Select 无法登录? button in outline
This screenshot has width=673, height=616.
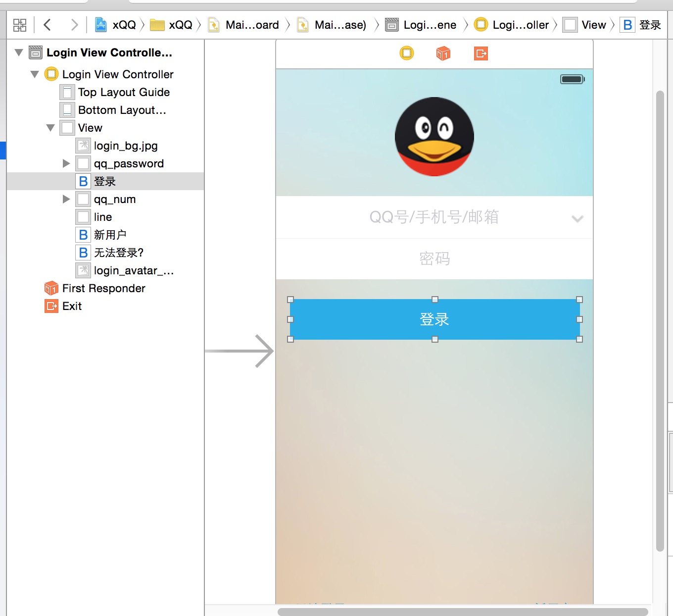pos(105,253)
